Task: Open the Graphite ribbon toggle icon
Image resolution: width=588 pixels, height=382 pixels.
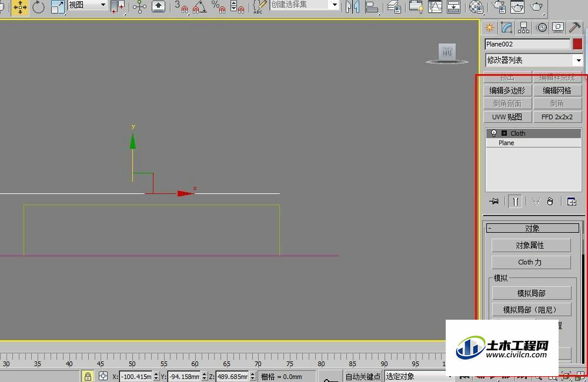Action: tap(416, 6)
